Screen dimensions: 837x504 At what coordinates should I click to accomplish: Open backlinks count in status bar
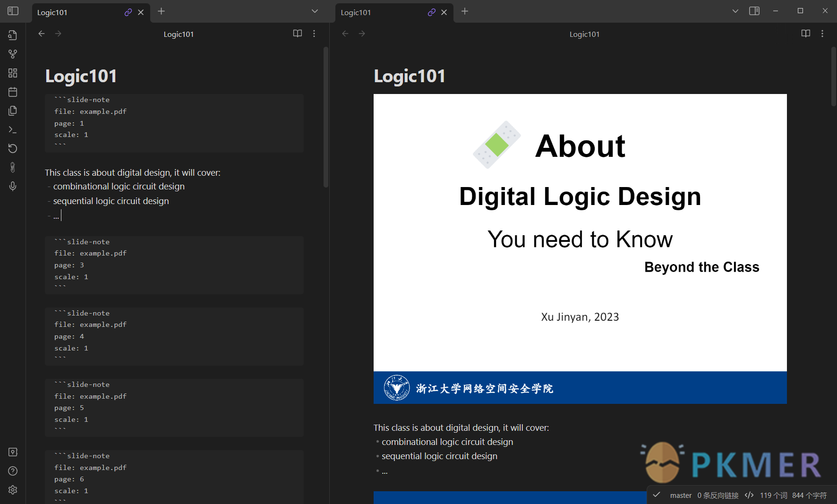718,495
